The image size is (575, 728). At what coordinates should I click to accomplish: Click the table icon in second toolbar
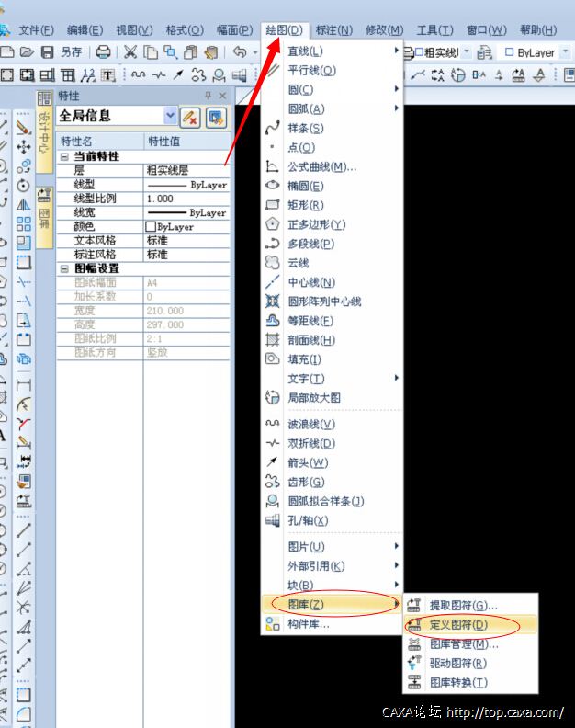[x=68, y=74]
